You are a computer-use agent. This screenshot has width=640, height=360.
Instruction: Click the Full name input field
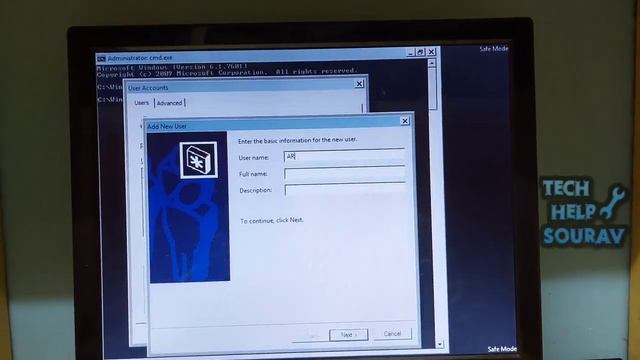345,173
